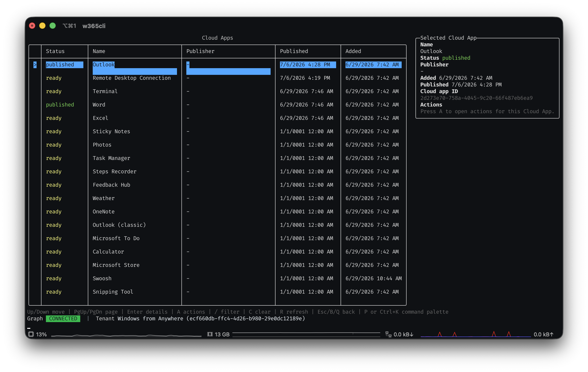This screenshot has height=372, width=588.
Task: Click the network activity graph with red spikes
Action: (476, 334)
